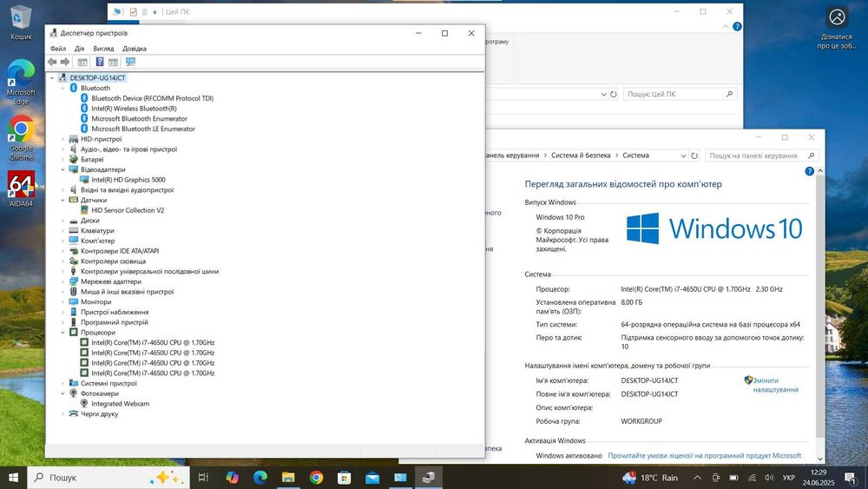
Task: Click the help question mark in System window
Action: tap(809, 172)
